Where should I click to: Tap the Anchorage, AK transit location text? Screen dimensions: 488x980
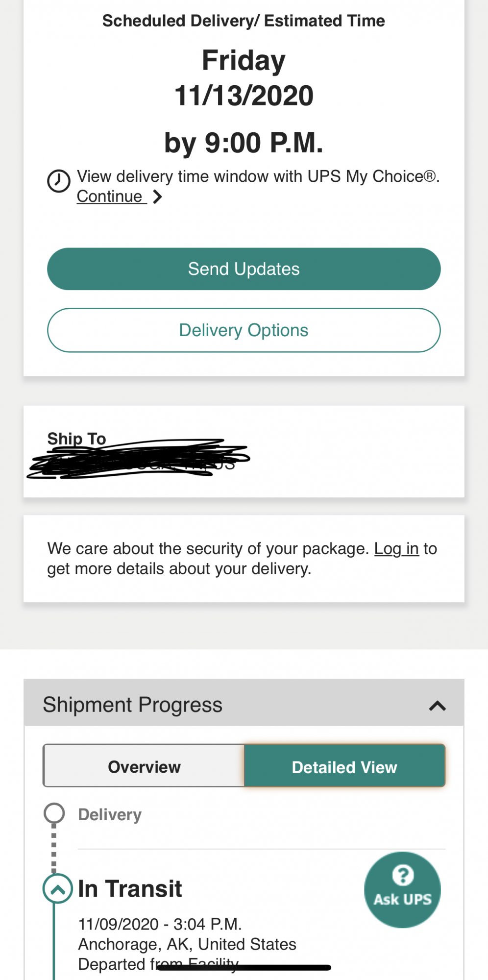pos(187,944)
